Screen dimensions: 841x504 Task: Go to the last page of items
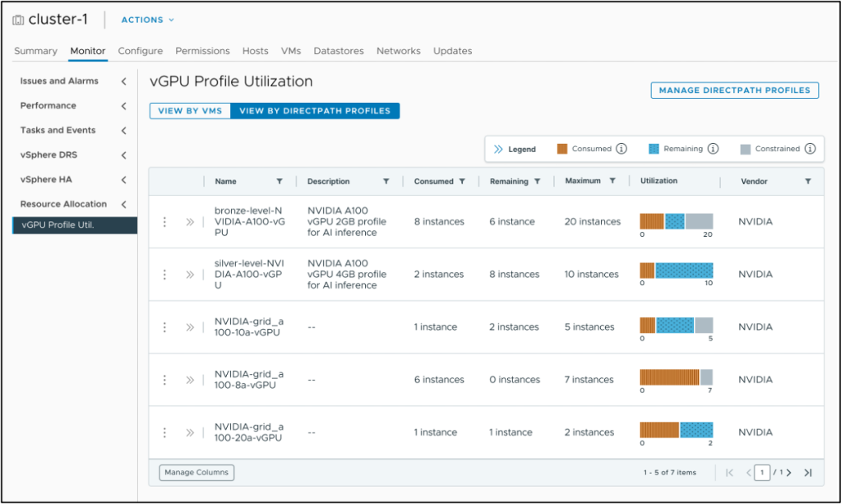point(808,473)
